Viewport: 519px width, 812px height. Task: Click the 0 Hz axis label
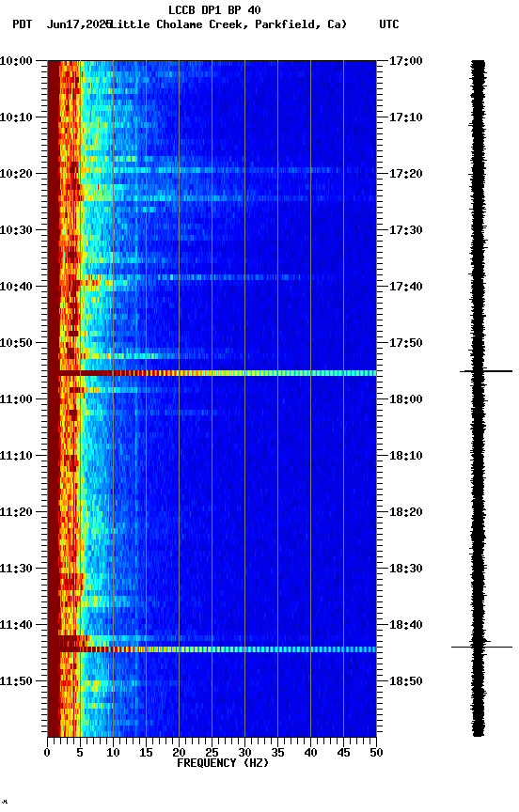pos(47,753)
